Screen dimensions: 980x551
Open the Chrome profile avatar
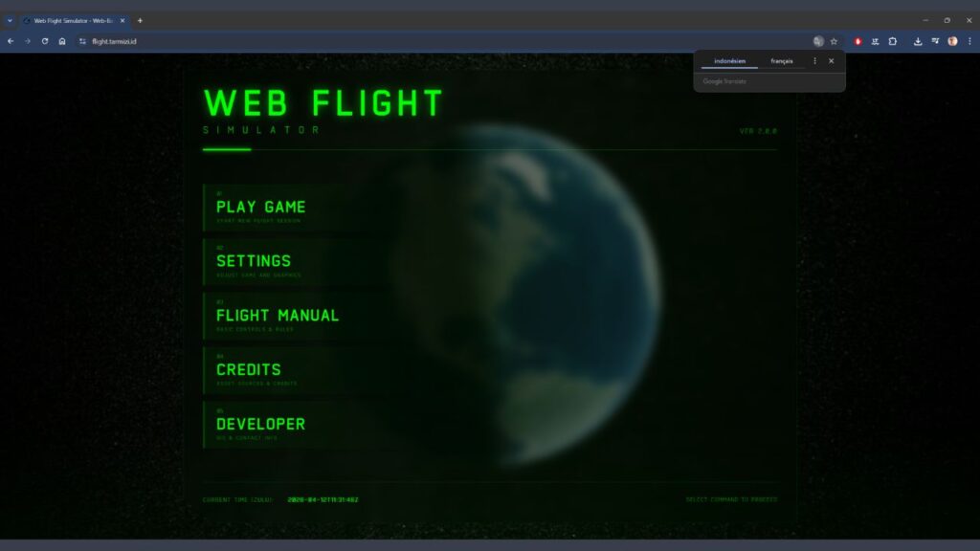(952, 41)
